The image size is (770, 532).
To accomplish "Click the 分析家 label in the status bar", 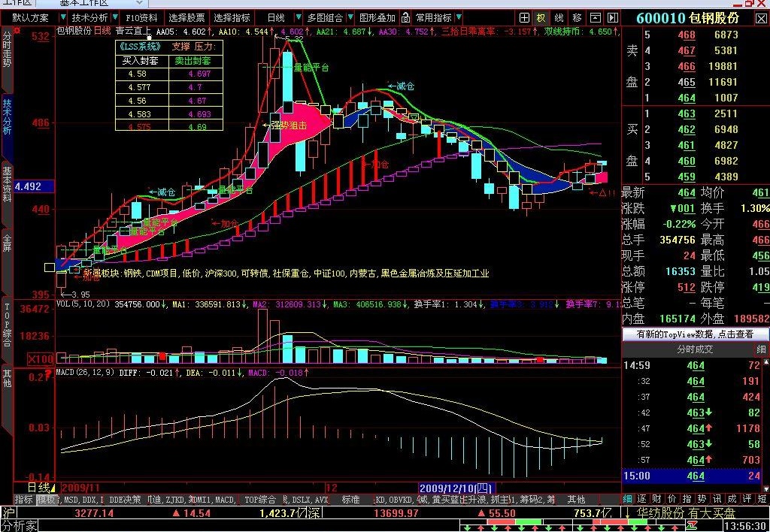I will [x=19, y=526].
